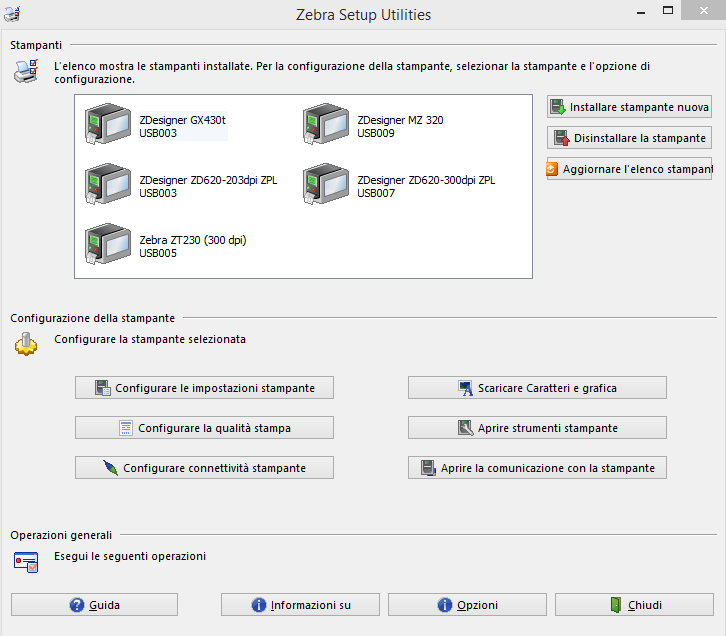The height and width of the screenshot is (636, 726).
Task: Click Installare stampante nuova button
Action: pos(629,107)
